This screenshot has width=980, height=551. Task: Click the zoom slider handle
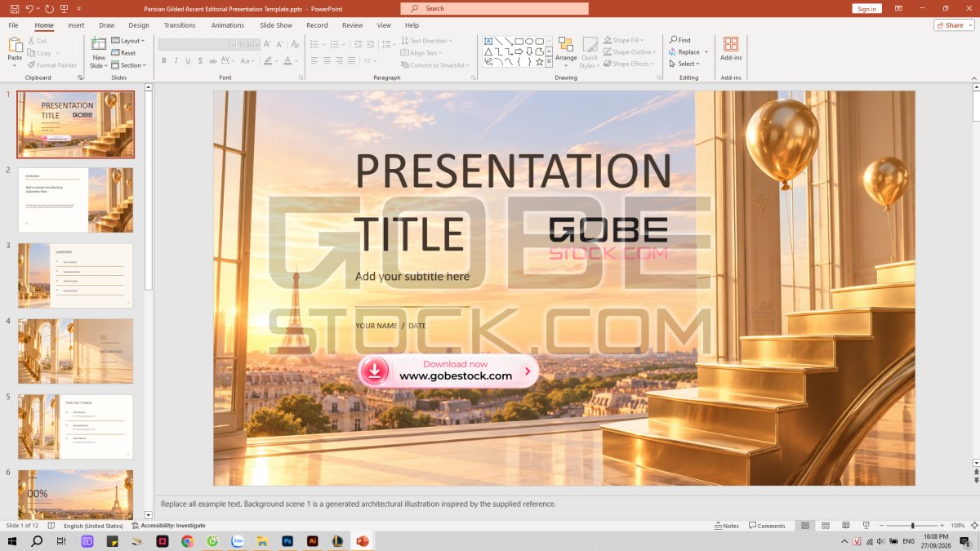pos(913,526)
